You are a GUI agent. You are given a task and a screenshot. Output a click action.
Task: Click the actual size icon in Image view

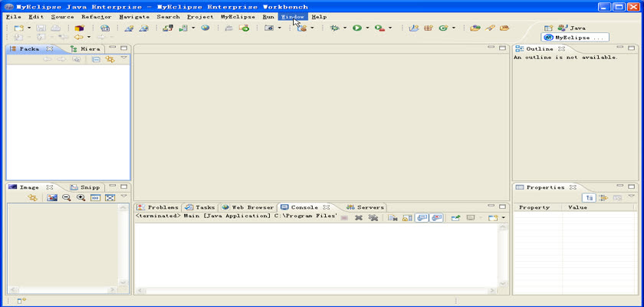95,198
